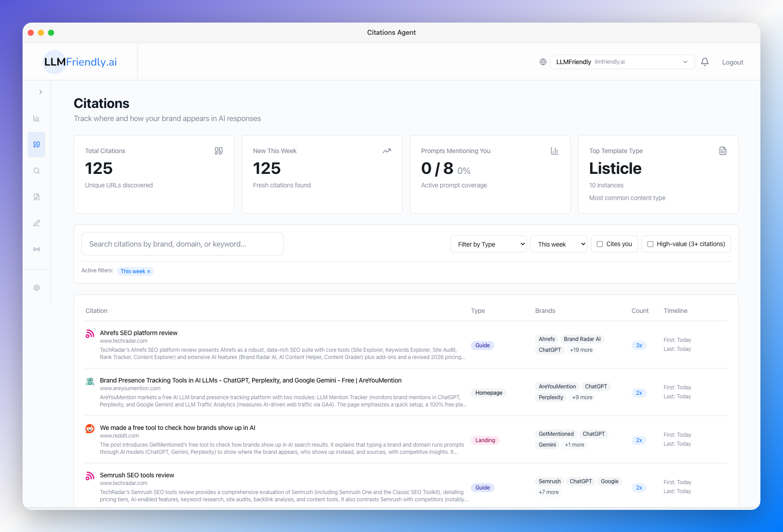Open the broadcast signal sidebar icon

37,249
